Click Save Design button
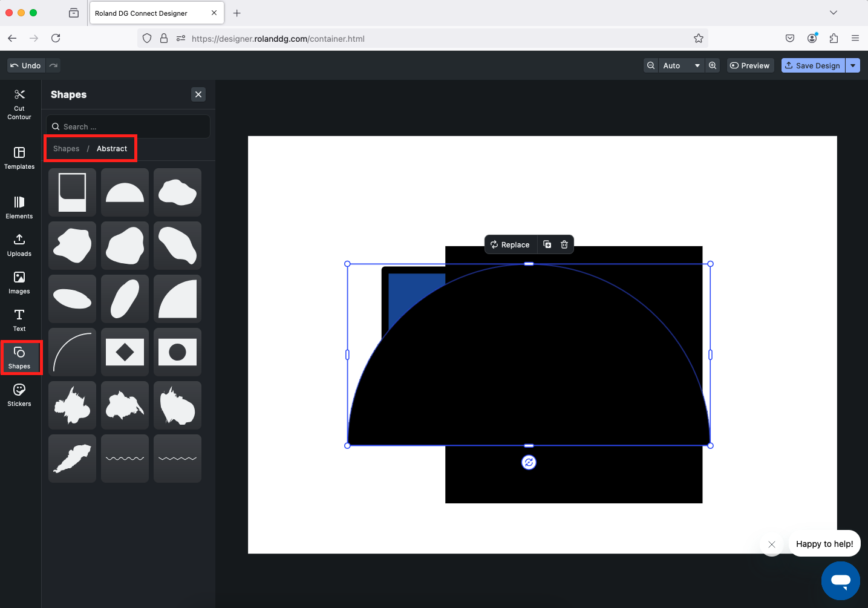Screen dimensions: 868x608 tap(812, 65)
